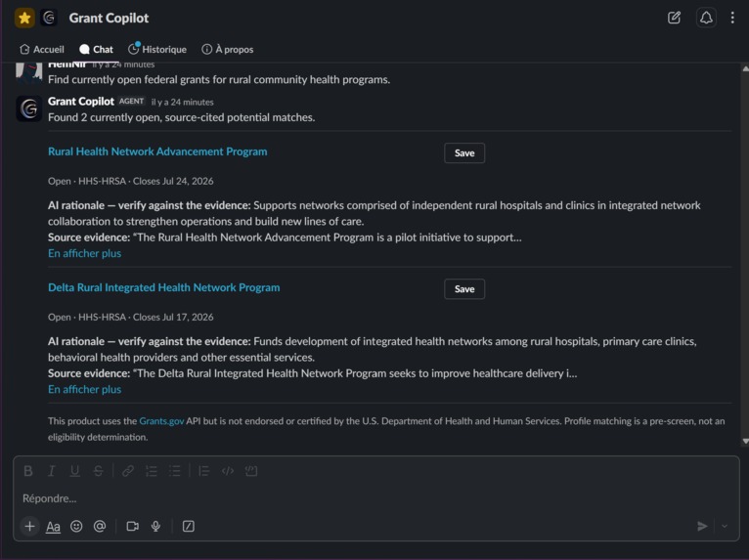Click the Grant Copilot app logo in header

click(x=49, y=19)
